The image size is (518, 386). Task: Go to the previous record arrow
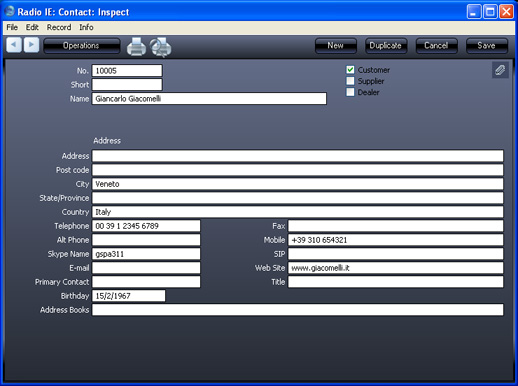pos(14,45)
